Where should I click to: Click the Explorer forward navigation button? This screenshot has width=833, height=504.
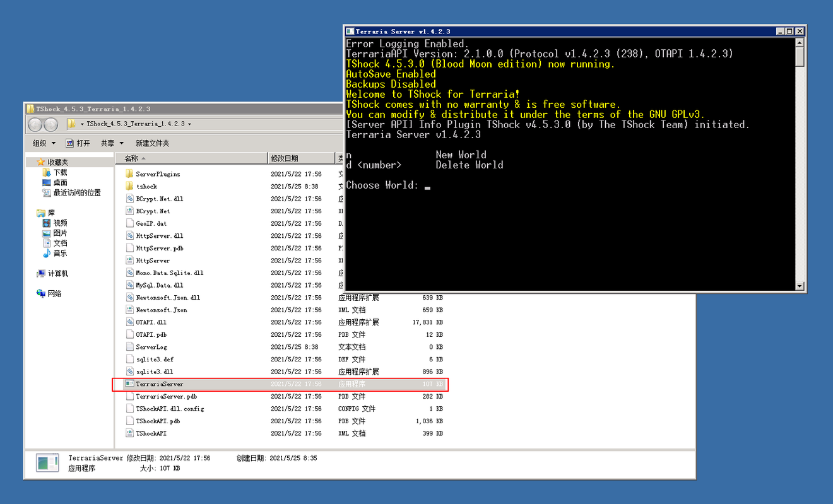click(x=51, y=124)
